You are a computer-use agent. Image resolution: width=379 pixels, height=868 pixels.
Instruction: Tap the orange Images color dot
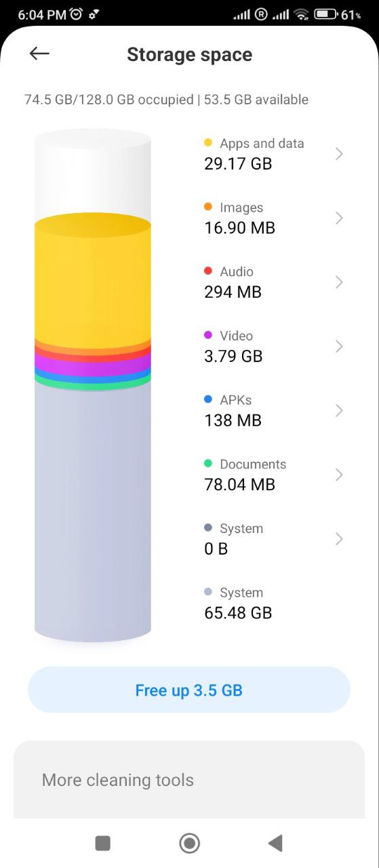click(208, 208)
